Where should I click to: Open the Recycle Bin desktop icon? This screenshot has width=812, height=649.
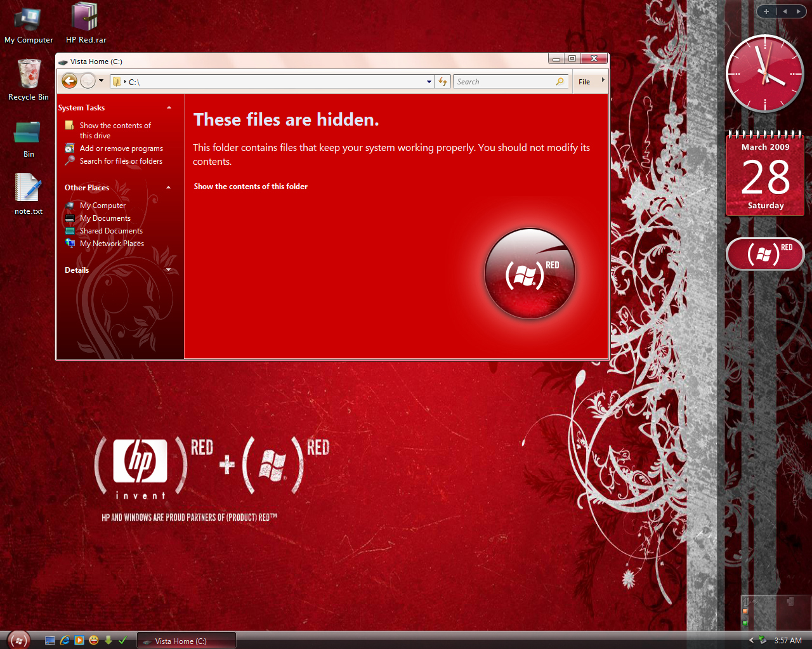pyautogui.click(x=29, y=79)
